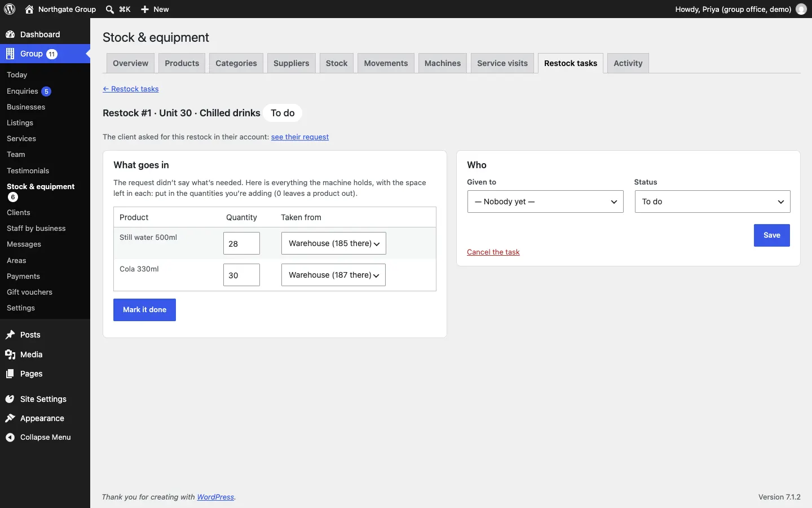Click the Pages icon
Screen dimensions: 812x508
pyautogui.click(x=10, y=374)
